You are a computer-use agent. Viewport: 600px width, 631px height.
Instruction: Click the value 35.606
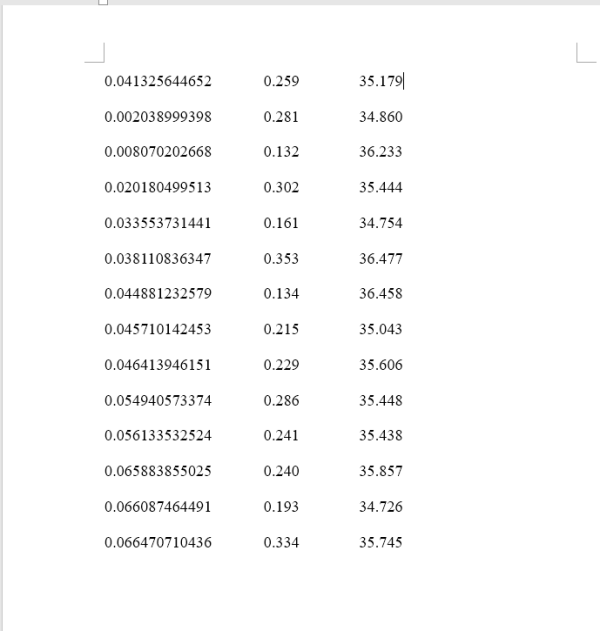[x=380, y=365]
